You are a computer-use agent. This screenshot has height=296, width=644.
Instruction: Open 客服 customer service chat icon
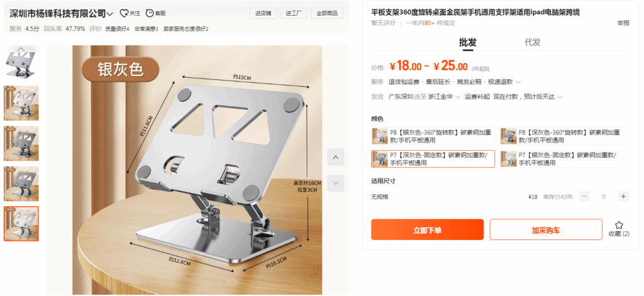coord(150,14)
